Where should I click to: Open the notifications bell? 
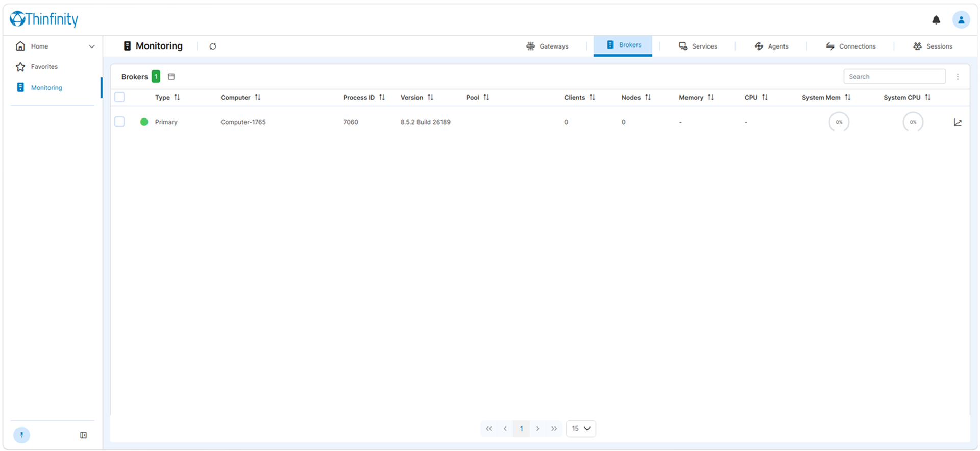[936, 20]
